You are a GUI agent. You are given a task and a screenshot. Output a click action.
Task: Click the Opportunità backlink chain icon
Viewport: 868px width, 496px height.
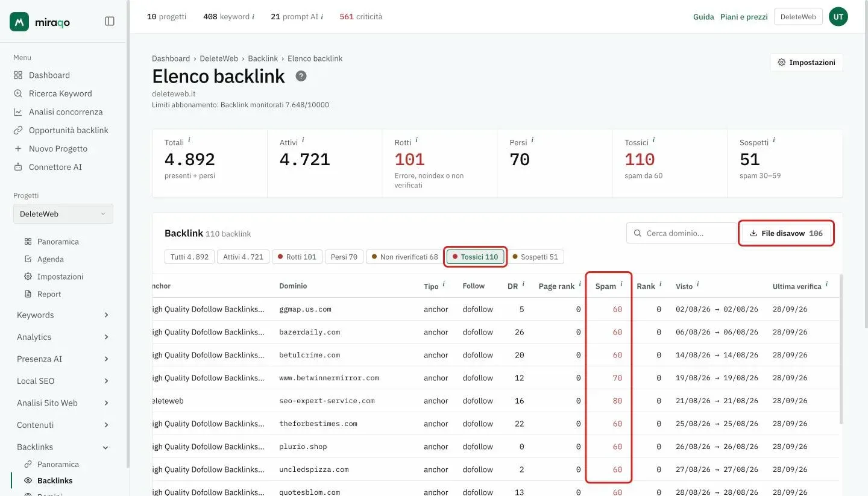18,130
